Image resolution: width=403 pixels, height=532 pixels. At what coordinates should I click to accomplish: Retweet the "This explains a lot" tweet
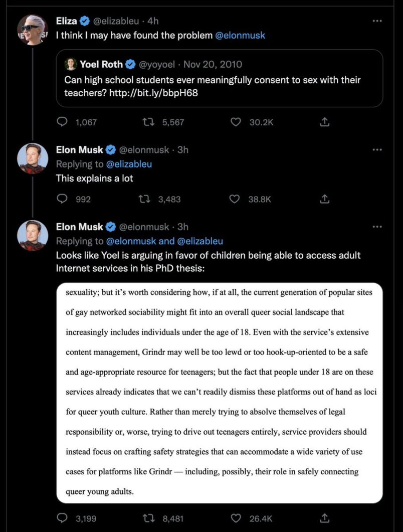tap(144, 199)
